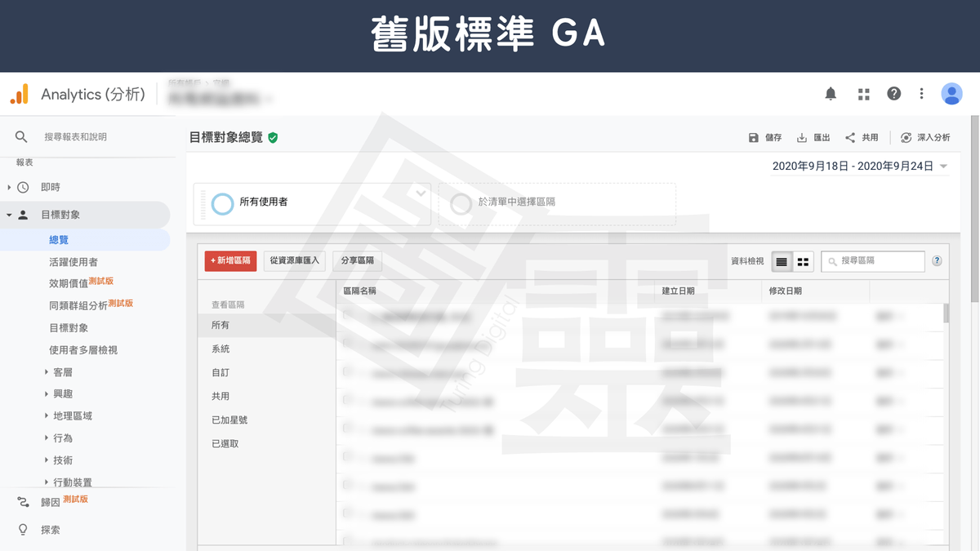Expand the 行動裝置 submenu
980x551 pixels.
click(47, 482)
